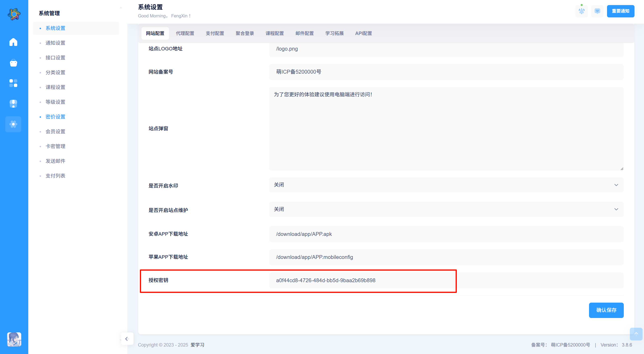The width and height of the screenshot is (644, 354).
Task: Open the chat message icon in header
Action: pos(597,11)
